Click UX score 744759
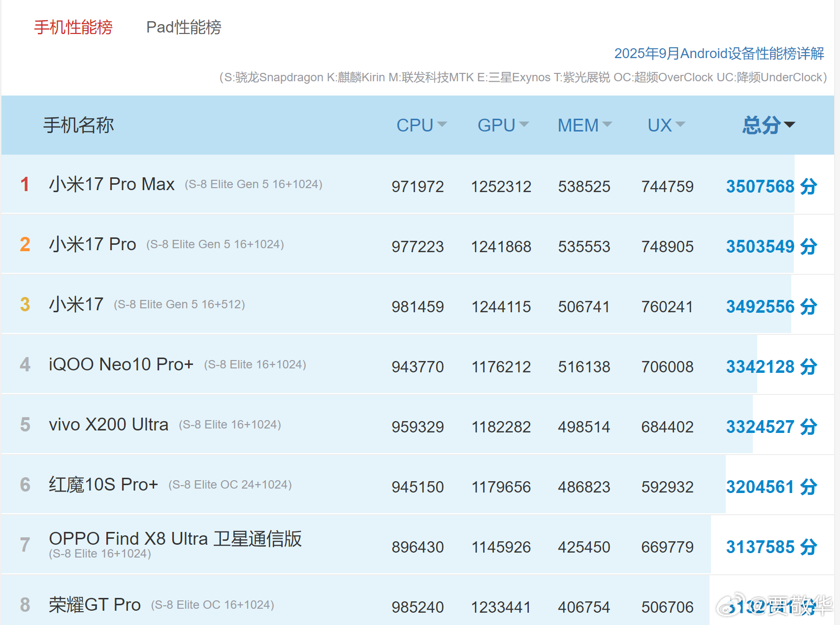Screen dimensions: 840x625 pyautogui.click(x=667, y=187)
